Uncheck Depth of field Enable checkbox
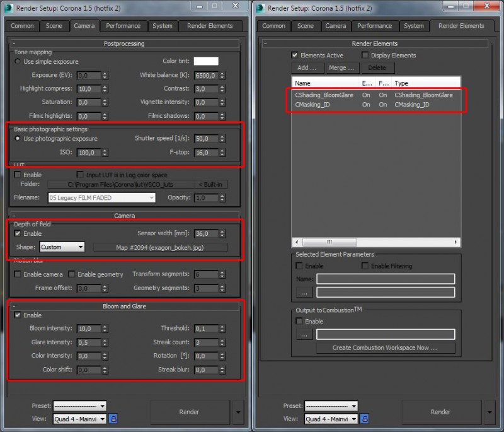Image resolution: width=504 pixels, height=432 pixels. 18,233
